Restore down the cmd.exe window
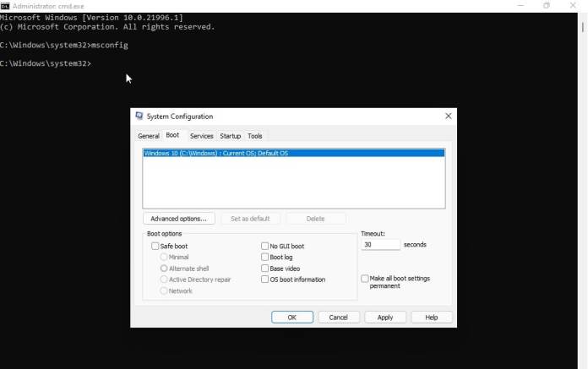This screenshot has width=588, height=369. point(547,6)
